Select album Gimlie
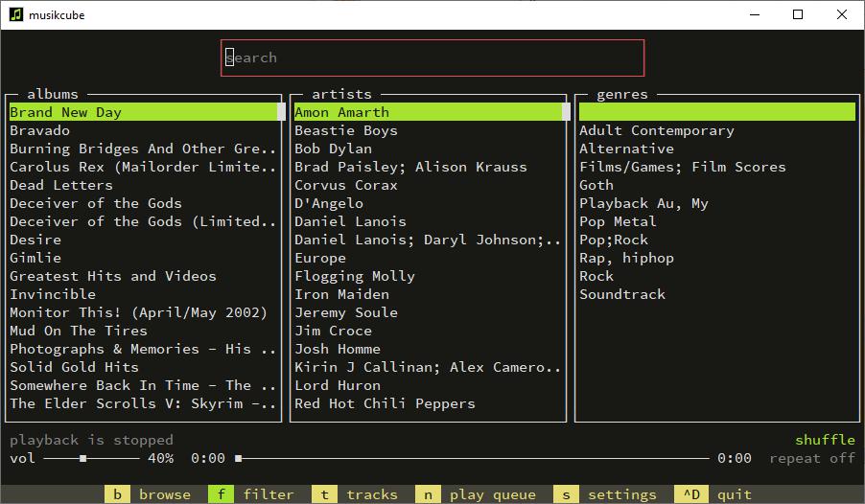865x504 pixels. 143,258
